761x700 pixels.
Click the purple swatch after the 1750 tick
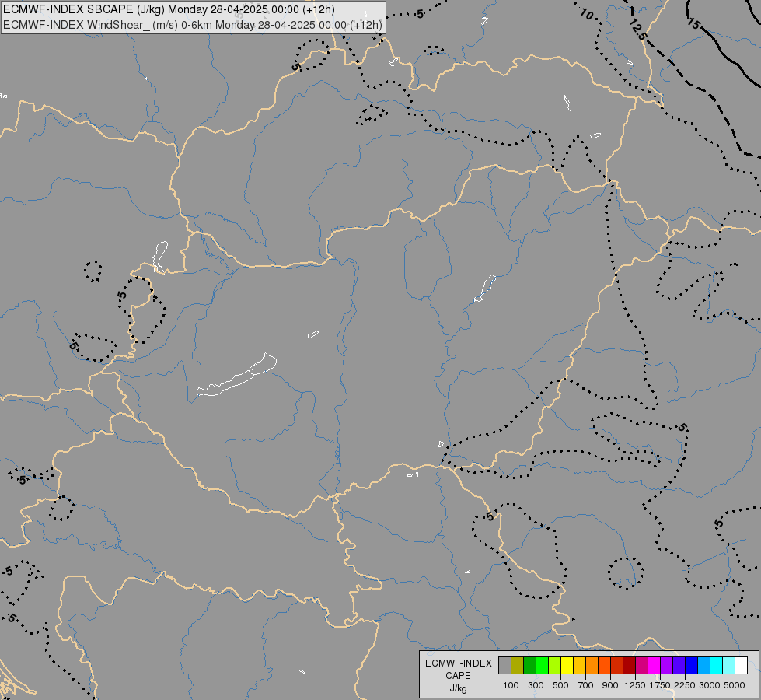pos(666,666)
